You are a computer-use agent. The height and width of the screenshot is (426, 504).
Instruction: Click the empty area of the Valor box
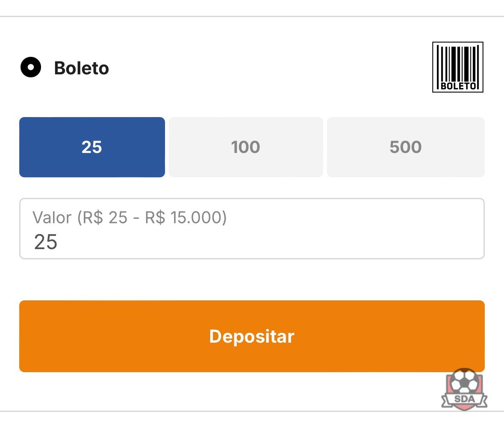pos(321,241)
